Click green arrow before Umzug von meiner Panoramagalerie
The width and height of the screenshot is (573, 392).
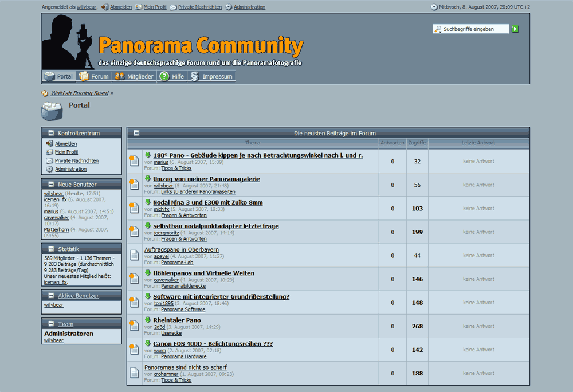[x=148, y=179]
